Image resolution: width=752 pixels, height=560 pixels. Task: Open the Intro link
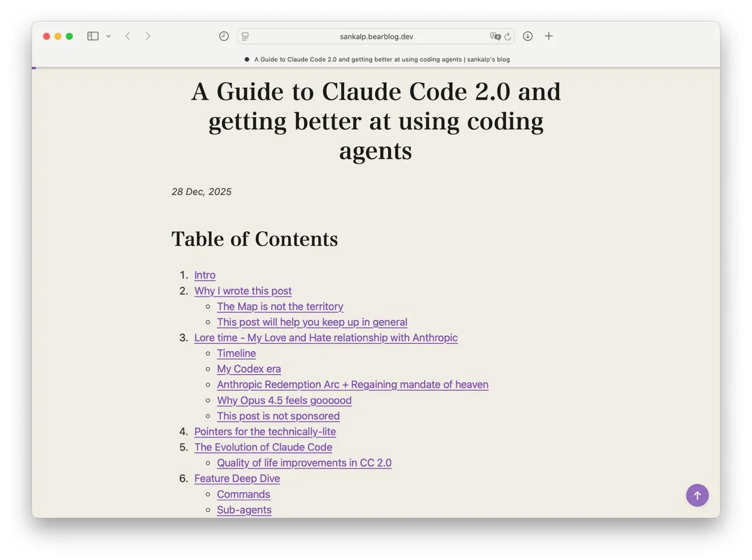click(x=204, y=275)
